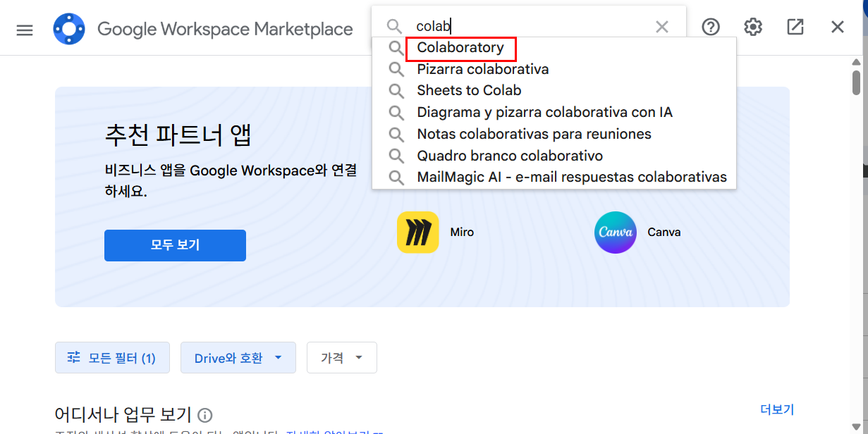Click the 모두 보기 button
This screenshot has width=868, height=434.
(175, 245)
